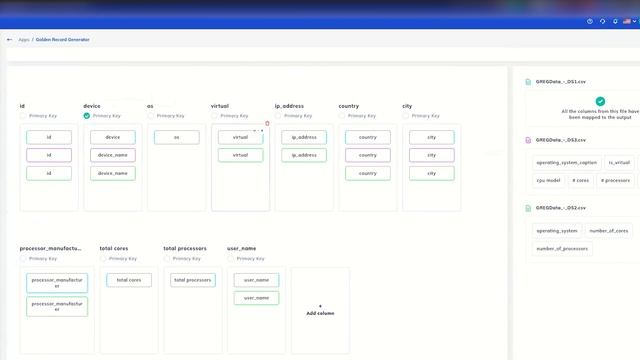Click the processor_manufactu... column header
This screenshot has height=360, width=640.
[51, 249]
